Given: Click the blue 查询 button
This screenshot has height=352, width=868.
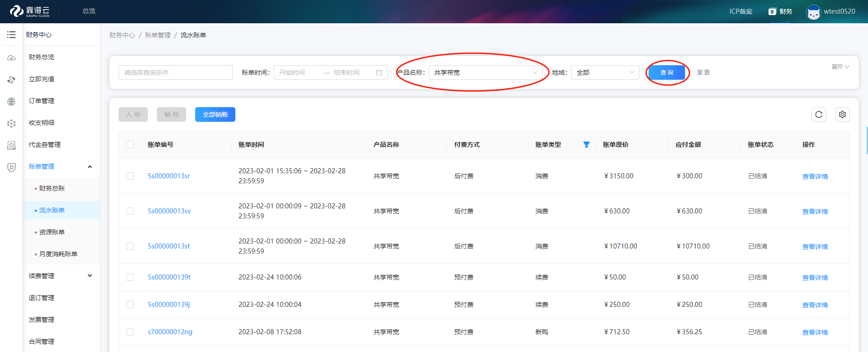Looking at the screenshot, I should tap(667, 72).
